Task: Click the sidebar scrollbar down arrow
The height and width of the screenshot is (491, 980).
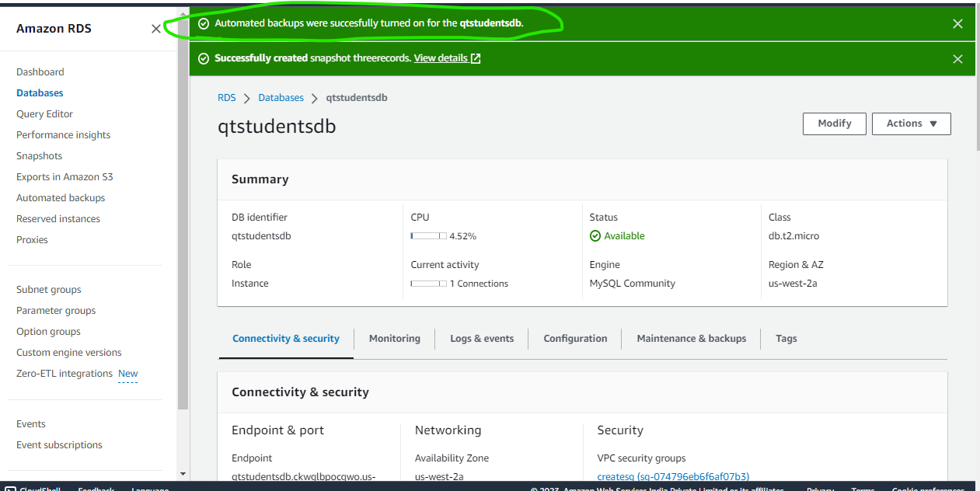Action: [x=183, y=473]
